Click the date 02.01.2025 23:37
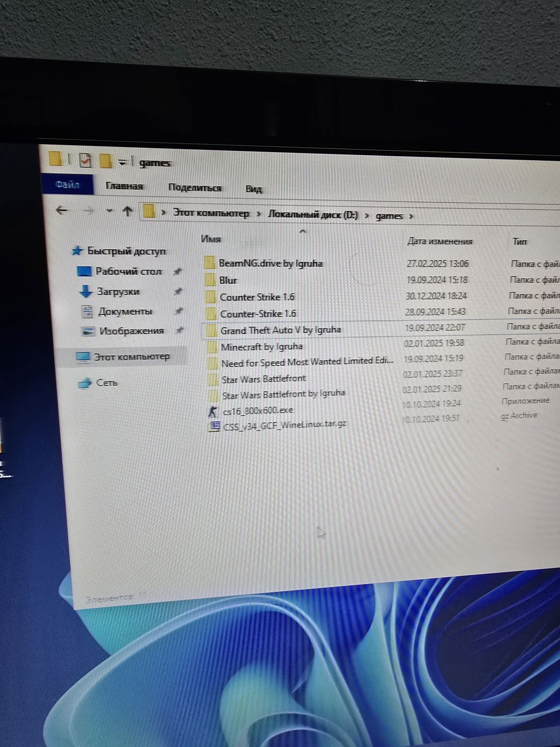Viewport: 560px width, 747px height. (433, 374)
